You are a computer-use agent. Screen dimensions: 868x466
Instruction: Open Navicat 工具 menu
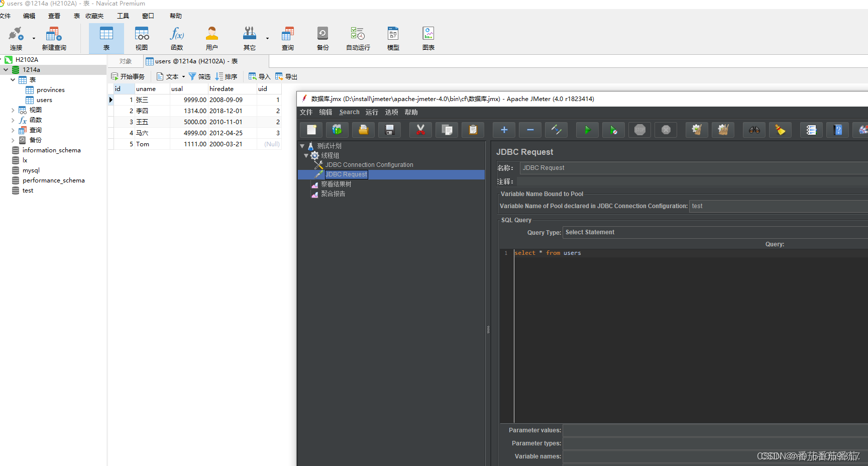pos(123,16)
